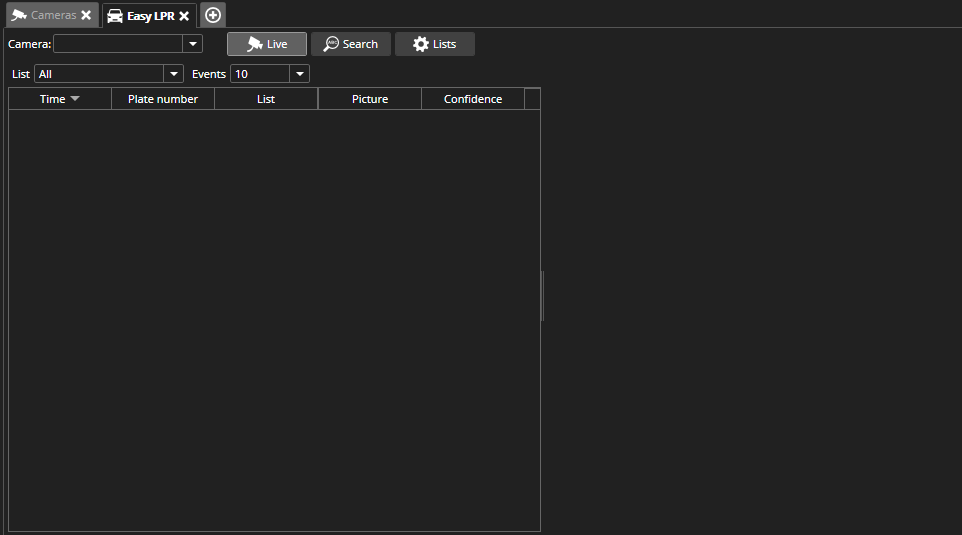Switch to Live view mode
Viewport: 962px width, 535px height.
point(266,44)
